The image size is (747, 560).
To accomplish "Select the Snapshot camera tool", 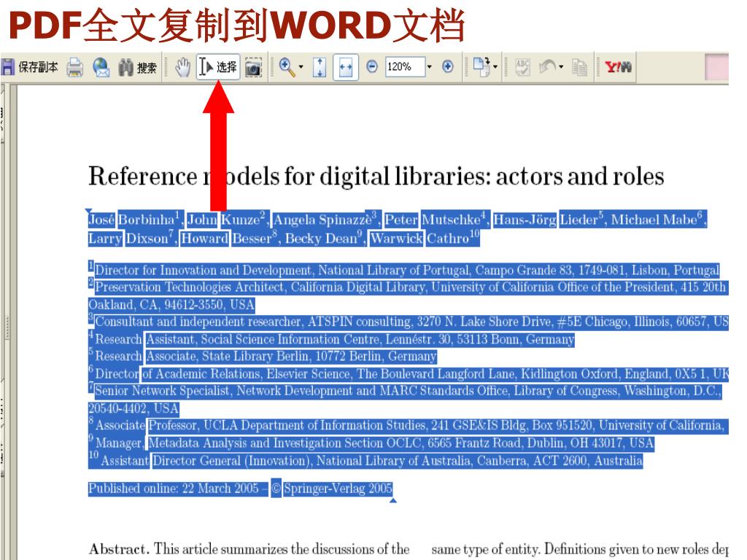I will pyautogui.click(x=253, y=68).
